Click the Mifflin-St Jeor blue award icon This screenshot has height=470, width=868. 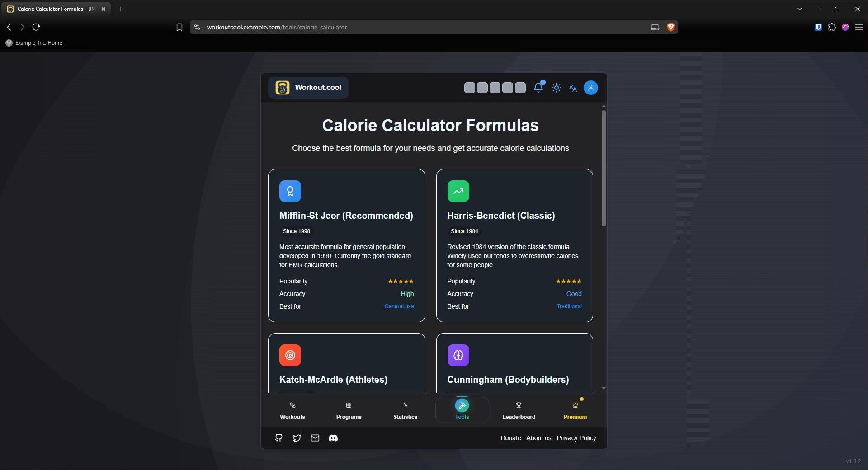290,191
